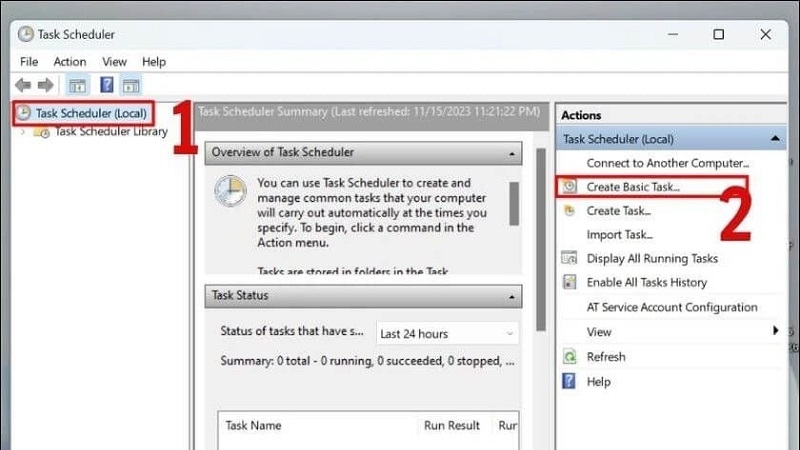Open the File menu
800x450 pixels.
[29, 62]
